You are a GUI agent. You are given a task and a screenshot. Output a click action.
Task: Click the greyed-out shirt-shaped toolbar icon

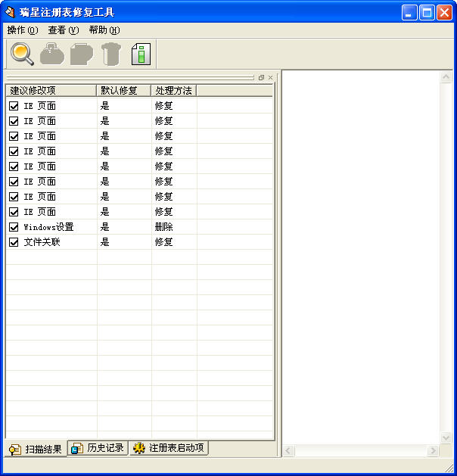[111, 54]
